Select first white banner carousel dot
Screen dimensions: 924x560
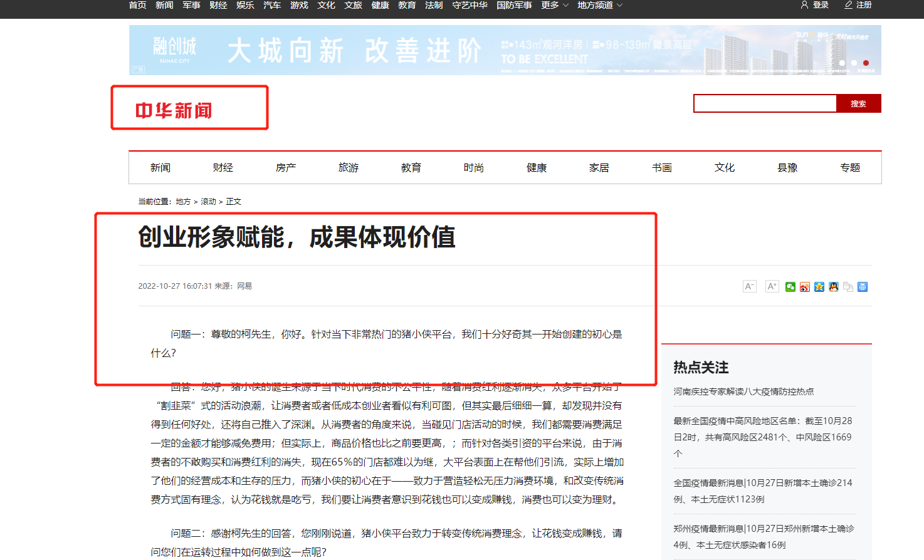pyautogui.click(x=842, y=63)
